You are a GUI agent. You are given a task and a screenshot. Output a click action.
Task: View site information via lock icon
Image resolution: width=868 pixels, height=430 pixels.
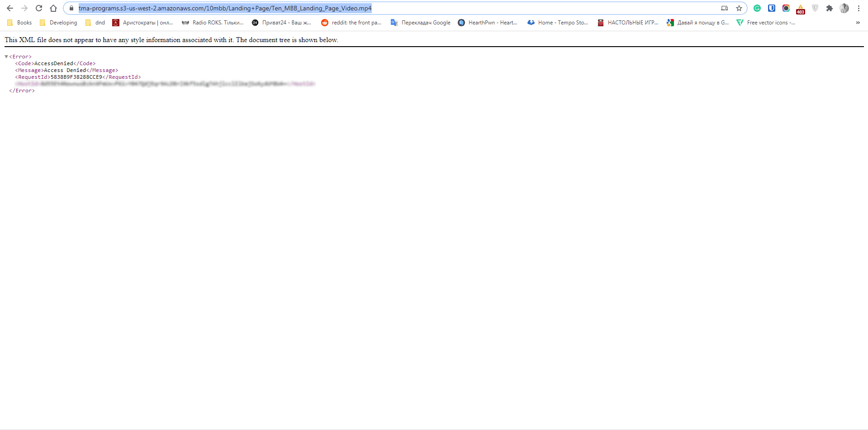point(71,8)
